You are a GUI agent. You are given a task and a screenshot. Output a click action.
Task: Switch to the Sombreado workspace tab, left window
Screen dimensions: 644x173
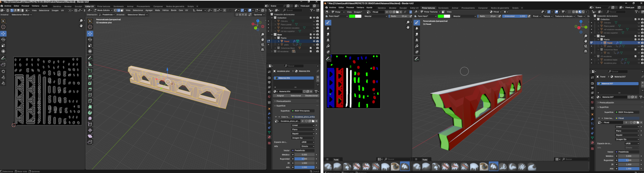[x=118, y=6]
